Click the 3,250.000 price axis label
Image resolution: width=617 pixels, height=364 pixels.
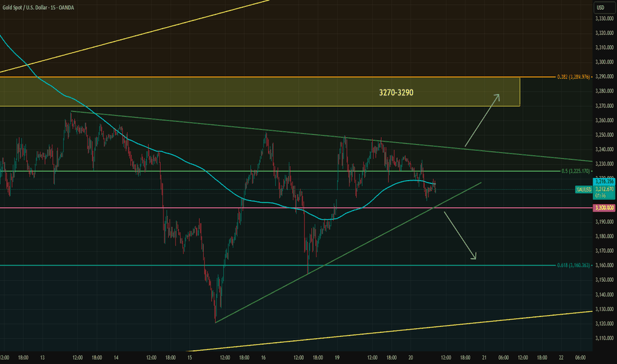pyautogui.click(x=604, y=135)
